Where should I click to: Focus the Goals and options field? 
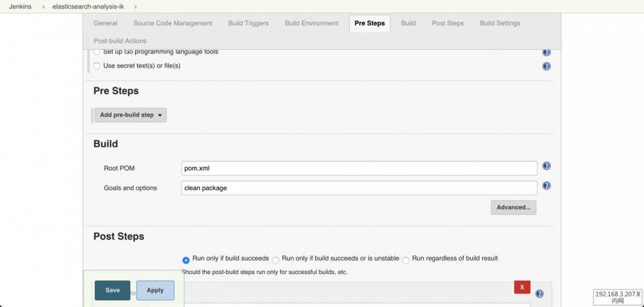[359, 188]
